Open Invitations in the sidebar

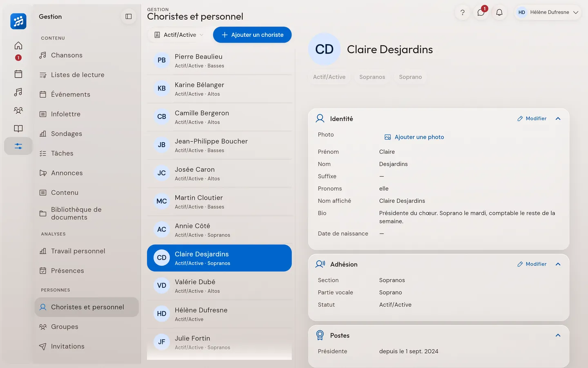87,346
